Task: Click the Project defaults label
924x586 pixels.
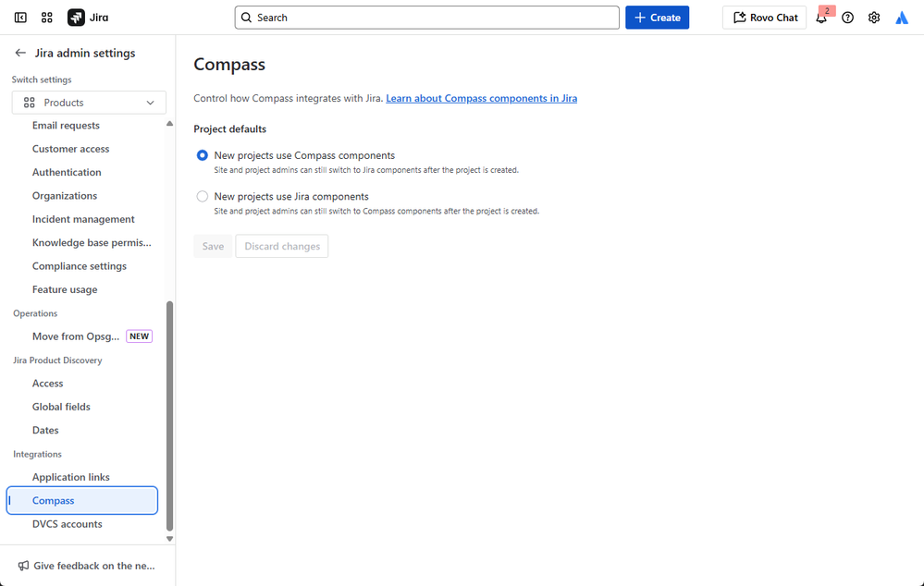Action: [x=229, y=129]
